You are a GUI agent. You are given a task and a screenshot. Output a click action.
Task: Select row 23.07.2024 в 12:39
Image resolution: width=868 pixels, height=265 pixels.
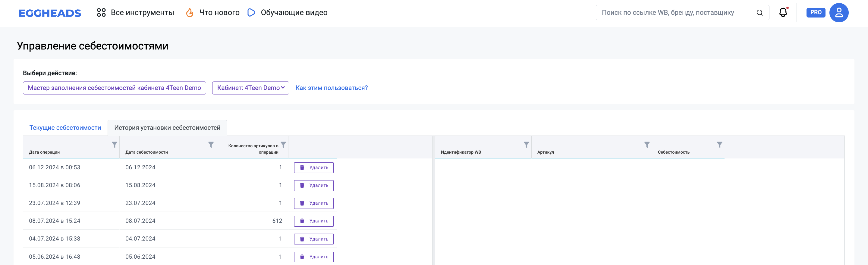coord(180,203)
